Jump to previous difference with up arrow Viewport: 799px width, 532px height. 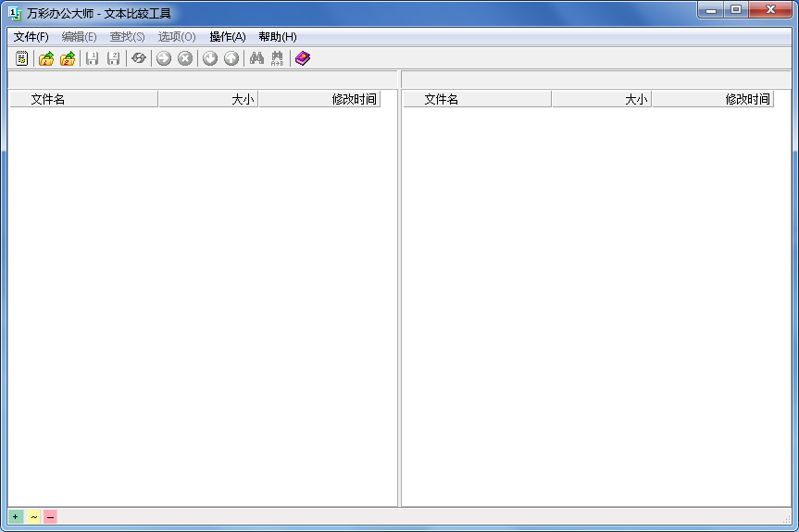click(x=231, y=58)
